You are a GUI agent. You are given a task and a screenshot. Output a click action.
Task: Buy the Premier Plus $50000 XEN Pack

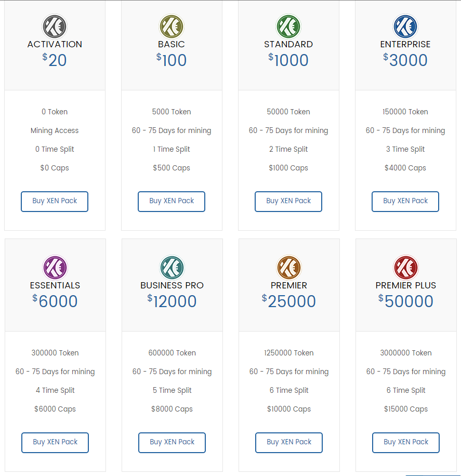click(406, 443)
